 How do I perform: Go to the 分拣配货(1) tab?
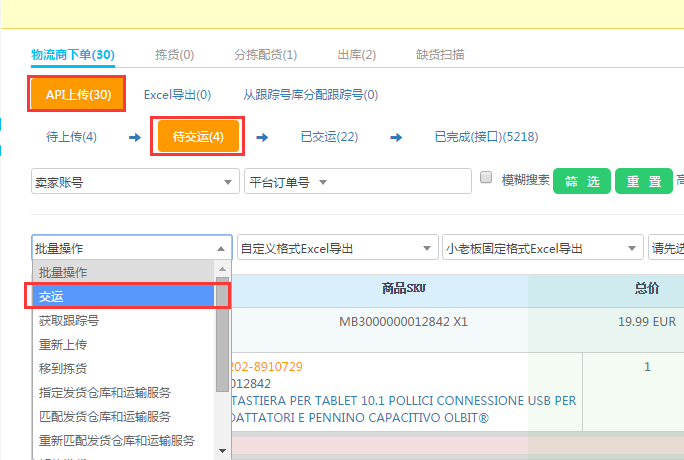[265, 54]
